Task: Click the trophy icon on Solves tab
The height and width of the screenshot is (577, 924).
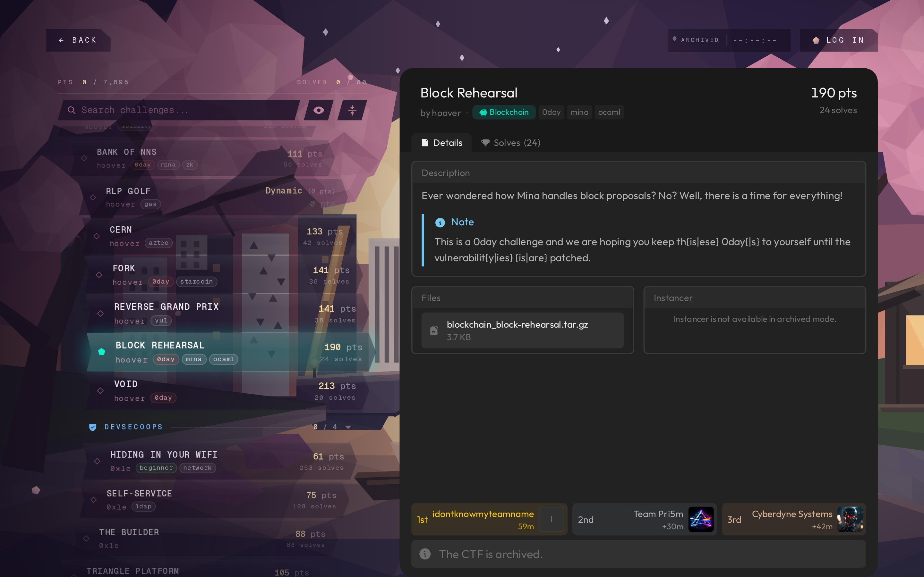Action: [x=485, y=143]
